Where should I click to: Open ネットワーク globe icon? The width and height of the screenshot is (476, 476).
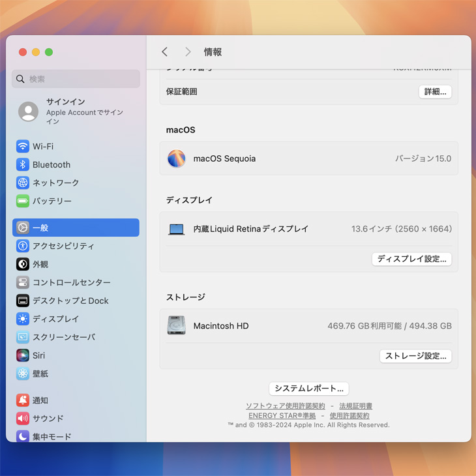23,183
